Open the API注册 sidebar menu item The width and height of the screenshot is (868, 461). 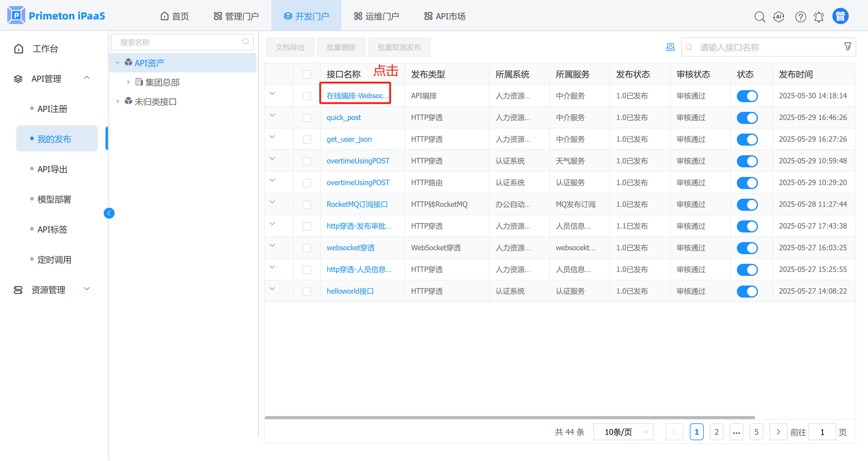point(52,109)
